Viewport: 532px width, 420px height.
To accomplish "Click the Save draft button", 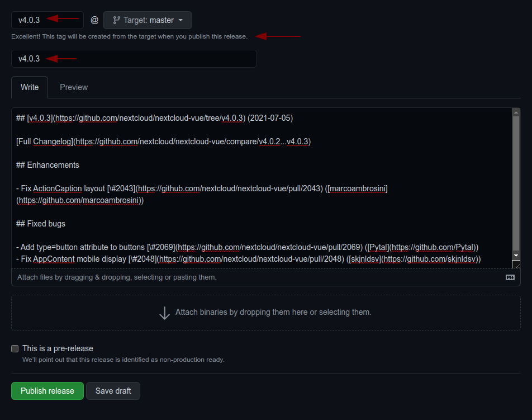I will point(113,391).
